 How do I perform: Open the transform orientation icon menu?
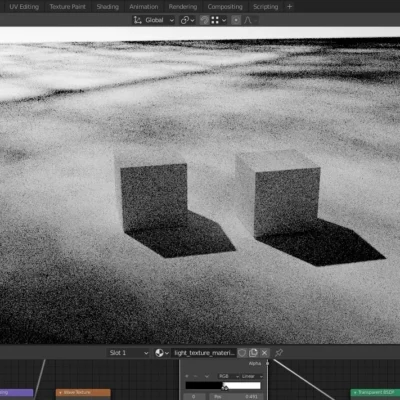point(137,20)
